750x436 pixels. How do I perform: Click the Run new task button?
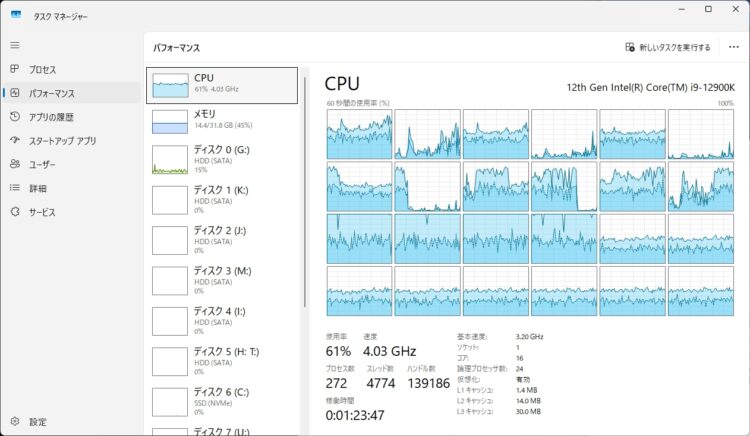(x=667, y=47)
